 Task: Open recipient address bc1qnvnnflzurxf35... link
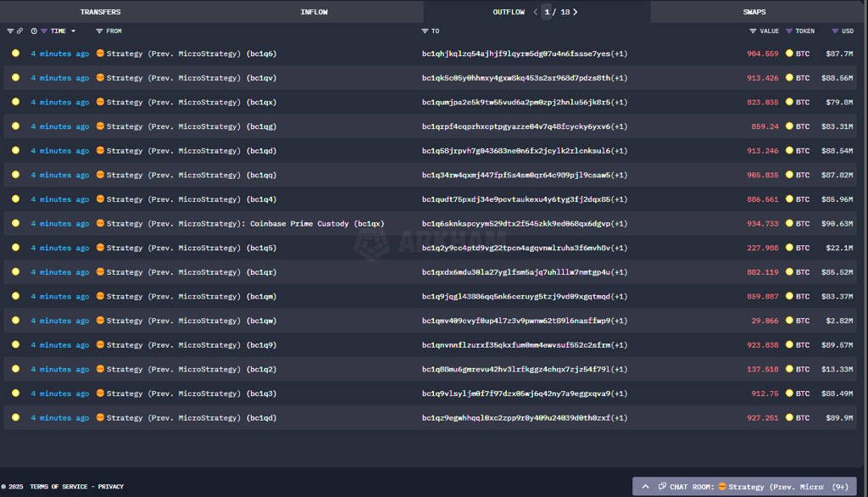[516, 345]
